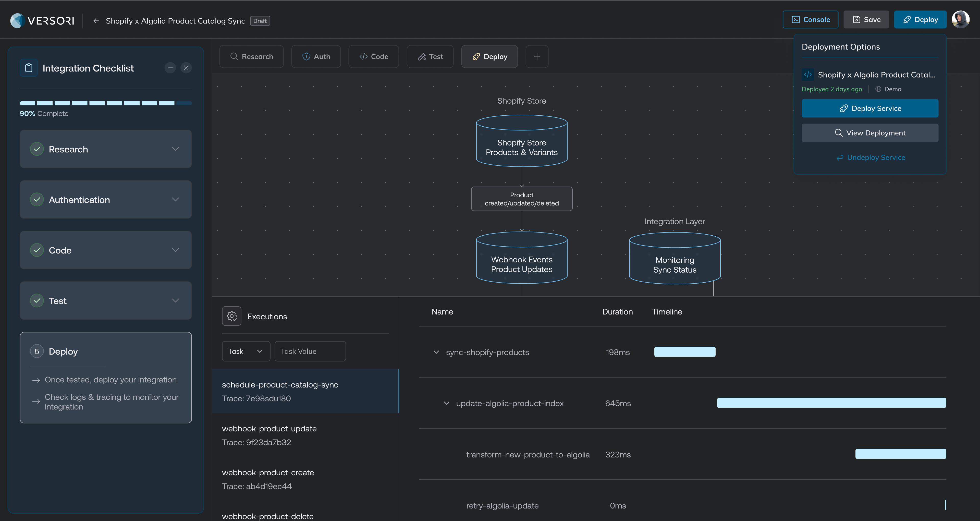Click the Executions gear icon
The width and height of the screenshot is (980, 521).
point(232,316)
